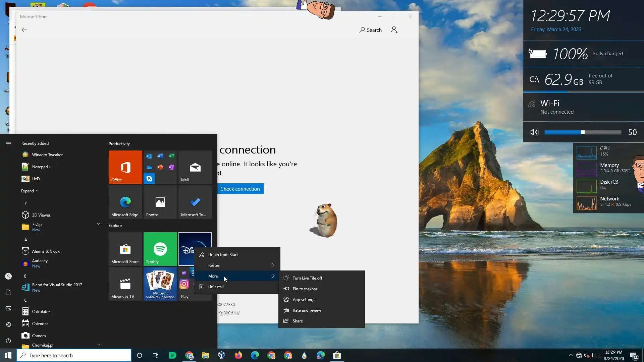The image size is (644, 362).
Task: Click the Type here to search box
Action: pos(74,355)
